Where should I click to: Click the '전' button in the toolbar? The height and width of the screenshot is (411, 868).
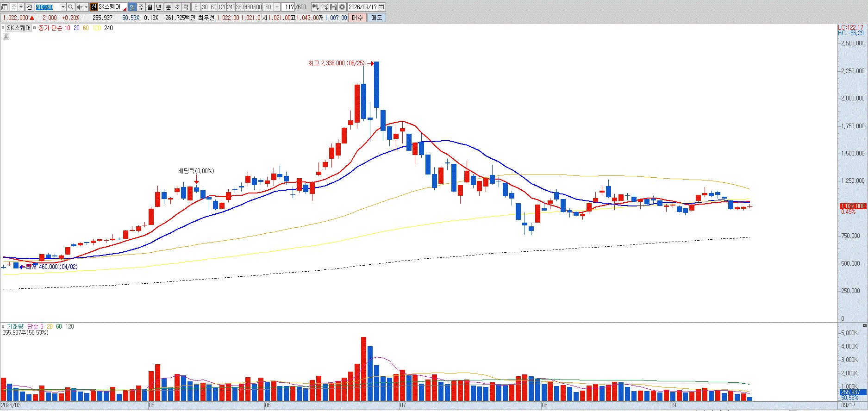point(29,7)
